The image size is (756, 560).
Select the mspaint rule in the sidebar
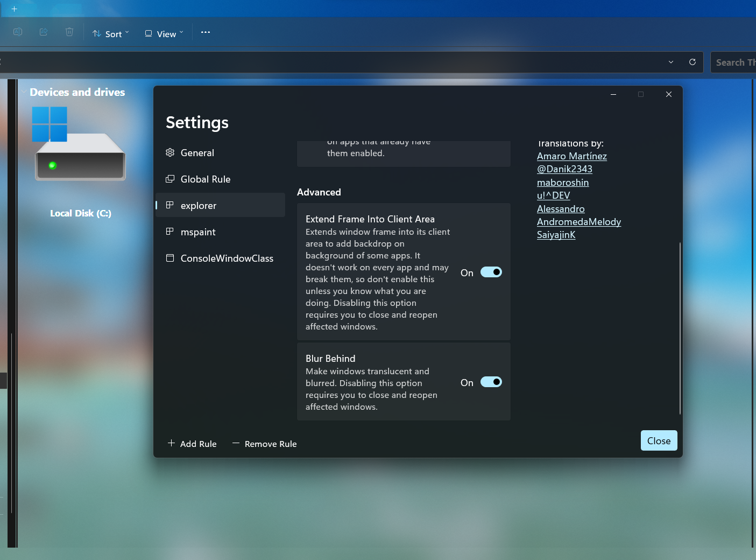(198, 232)
